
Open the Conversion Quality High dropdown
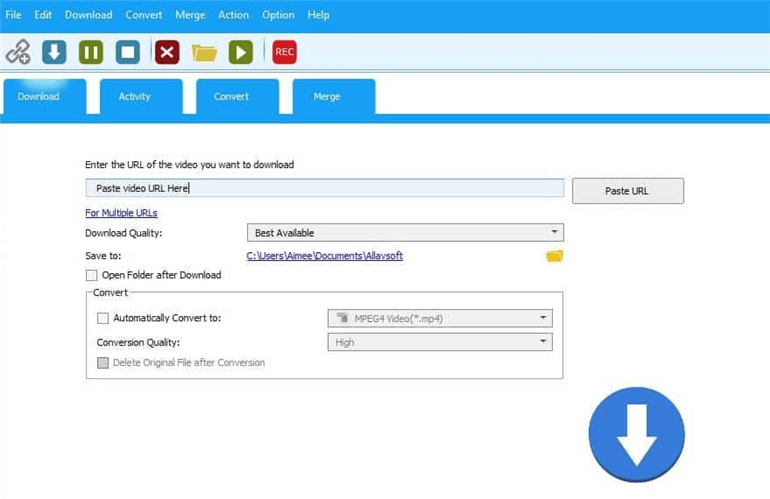(x=440, y=342)
